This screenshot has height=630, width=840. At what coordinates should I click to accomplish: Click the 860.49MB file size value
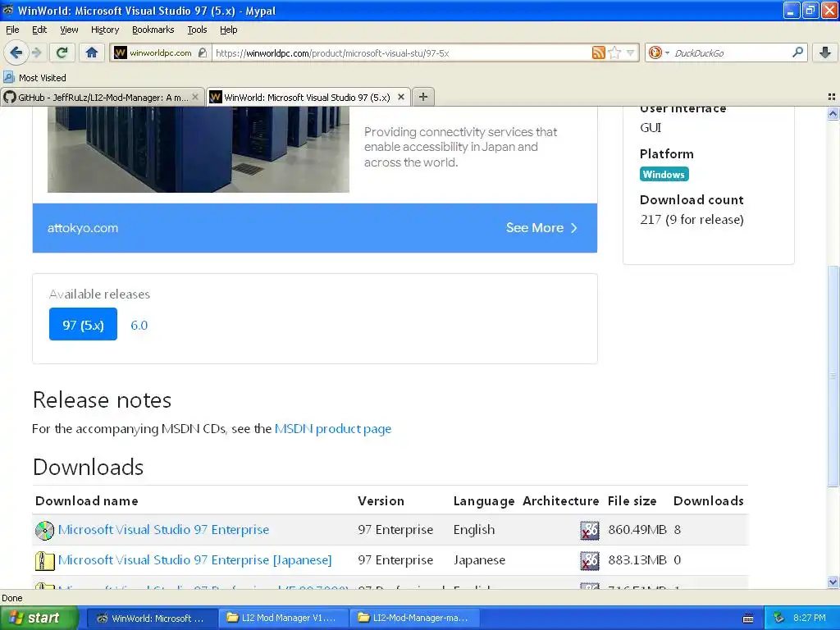tap(637, 529)
